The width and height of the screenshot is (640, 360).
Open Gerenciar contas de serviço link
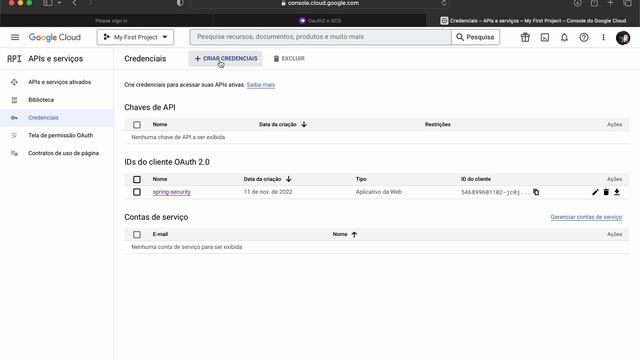tap(586, 217)
